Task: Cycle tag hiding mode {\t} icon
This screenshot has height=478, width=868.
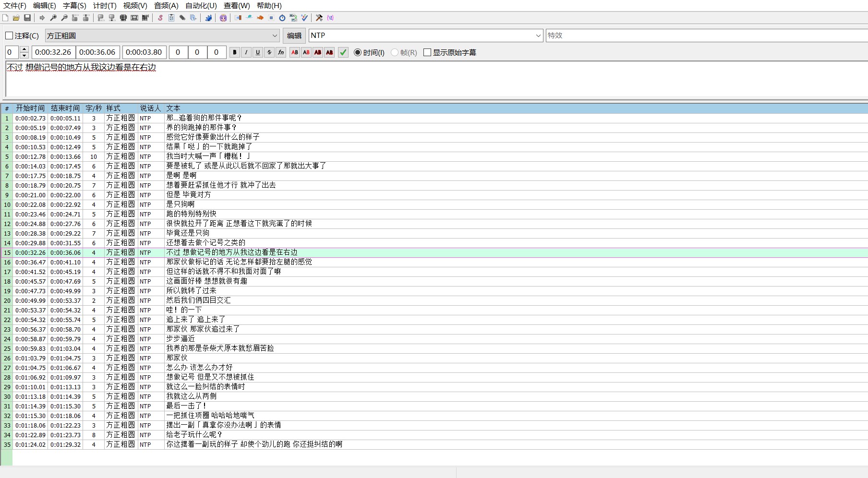Action: point(330,18)
